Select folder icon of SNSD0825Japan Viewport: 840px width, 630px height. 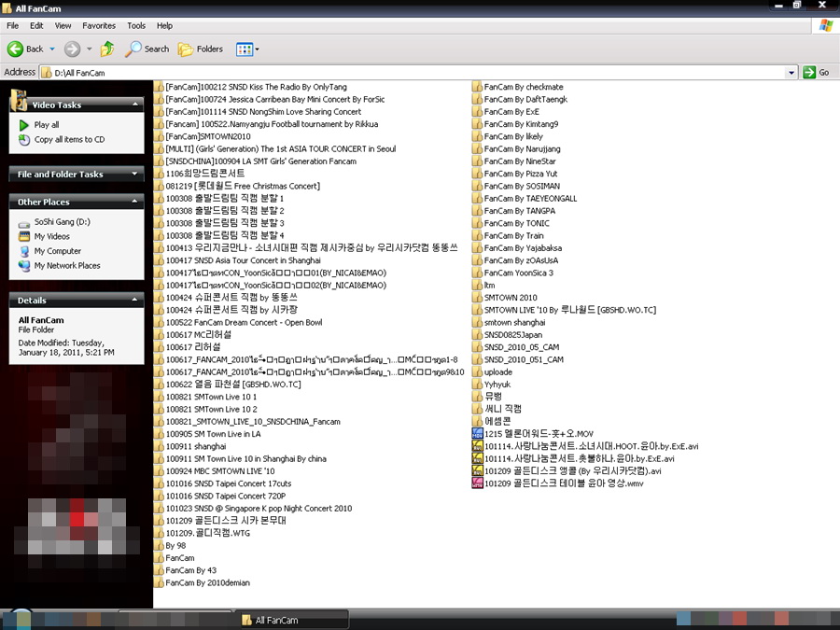(x=477, y=335)
